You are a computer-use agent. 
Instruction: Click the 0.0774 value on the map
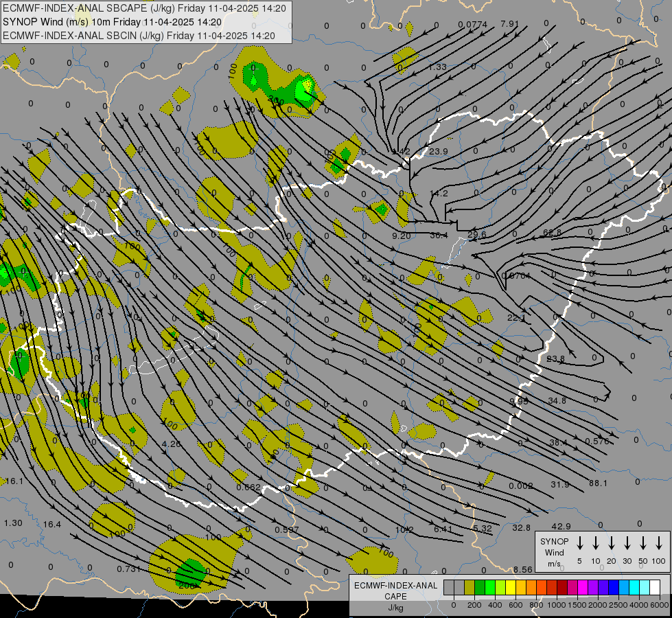tap(472, 25)
